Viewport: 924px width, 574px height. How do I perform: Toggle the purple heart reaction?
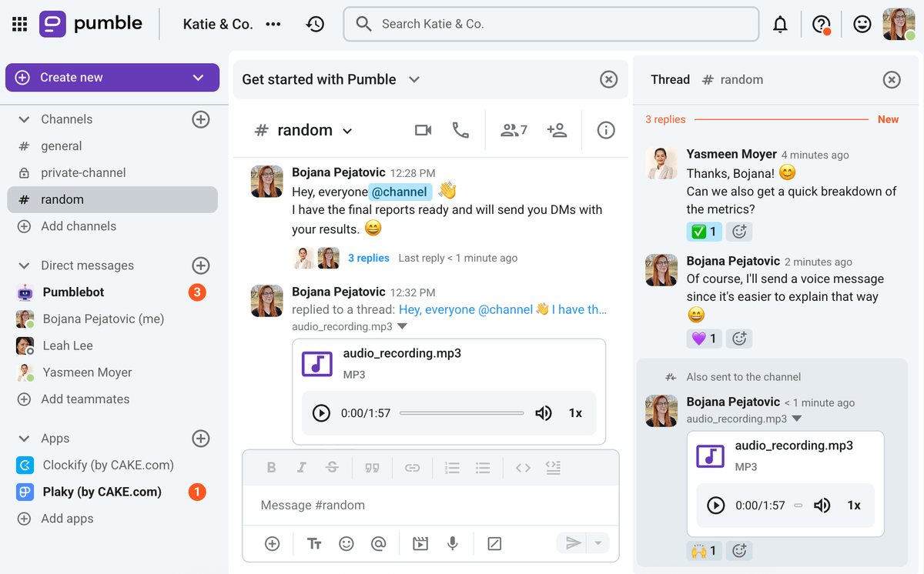click(704, 339)
